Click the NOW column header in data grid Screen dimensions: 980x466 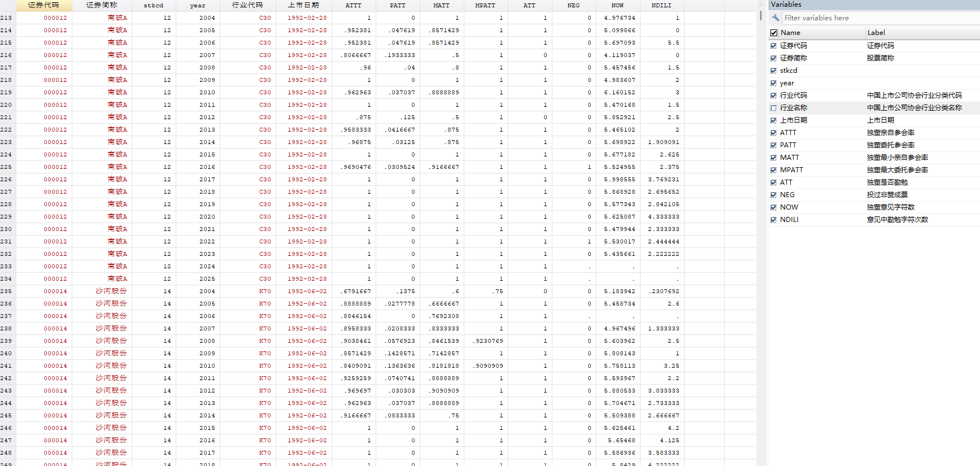(x=617, y=5)
